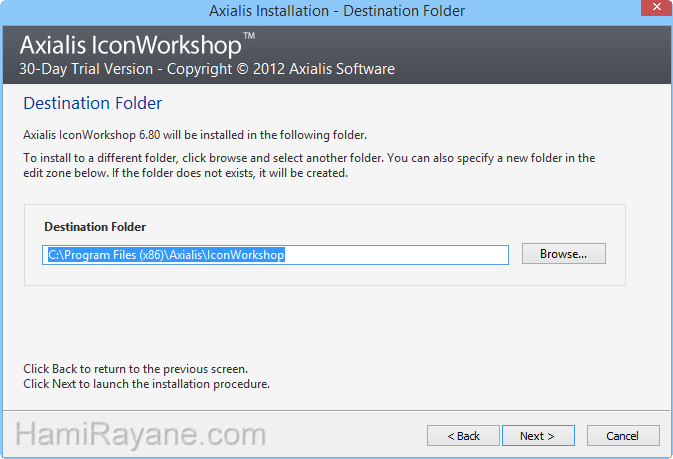
Task: Go back with the < Back button
Action: [x=463, y=436]
